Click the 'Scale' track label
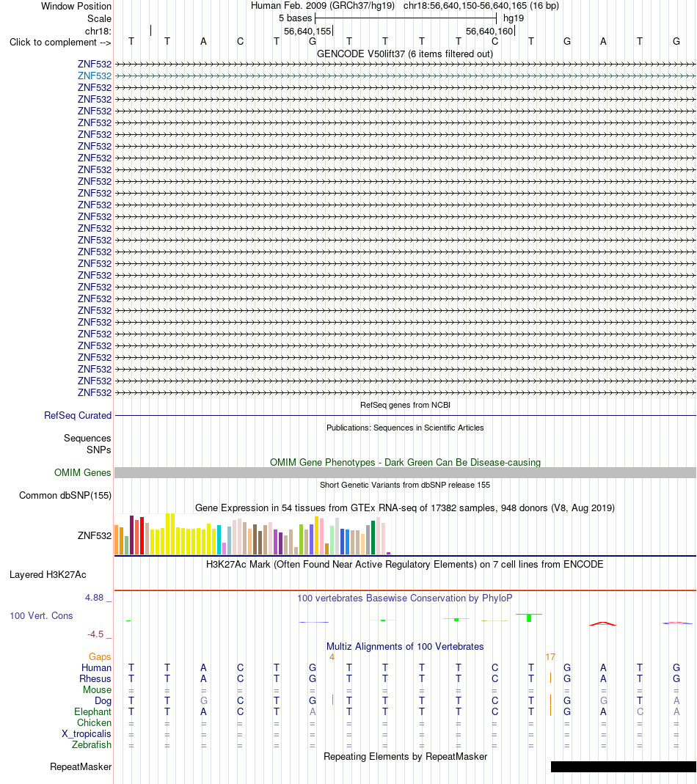The height and width of the screenshot is (784, 697). coord(99,18)
